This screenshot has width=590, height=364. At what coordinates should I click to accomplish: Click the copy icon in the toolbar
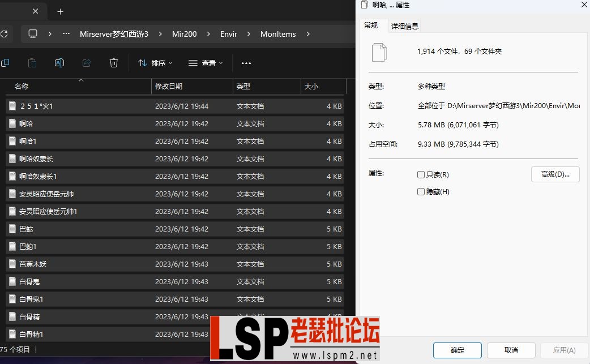(5, 63)
